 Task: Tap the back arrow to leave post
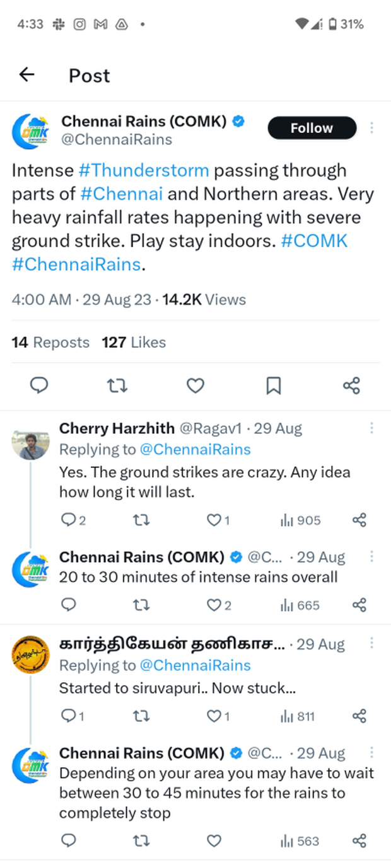pyautogui.click(x=26, y=75)
